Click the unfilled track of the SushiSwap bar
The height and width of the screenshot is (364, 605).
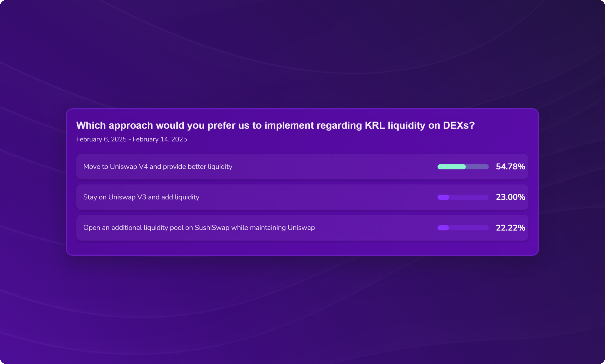click(470, 228)
